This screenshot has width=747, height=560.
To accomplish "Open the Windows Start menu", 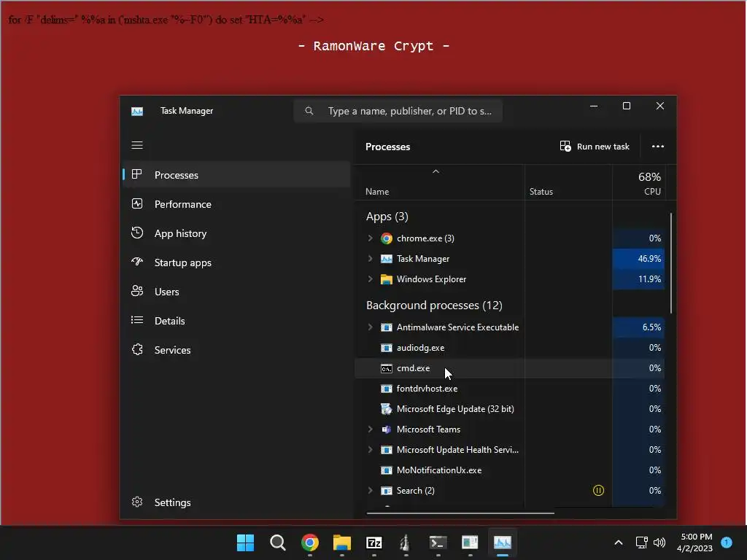I will click(x=245, y=542).
